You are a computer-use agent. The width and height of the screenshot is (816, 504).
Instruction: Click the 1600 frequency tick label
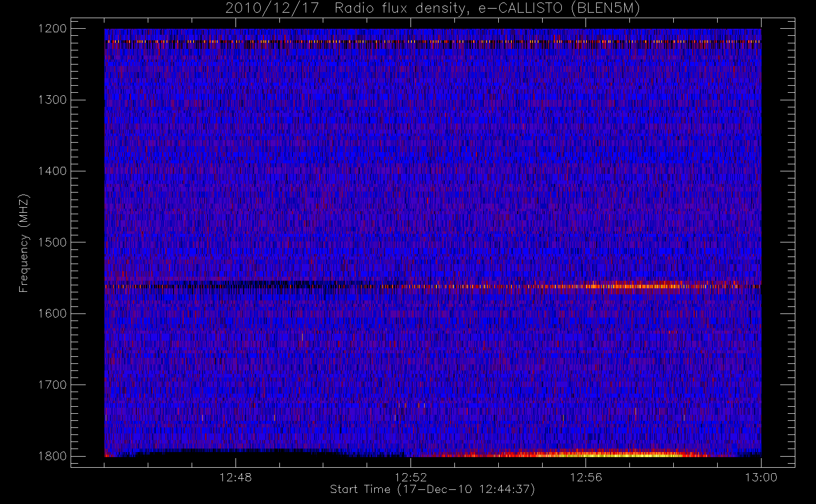(x=52, y=313)
